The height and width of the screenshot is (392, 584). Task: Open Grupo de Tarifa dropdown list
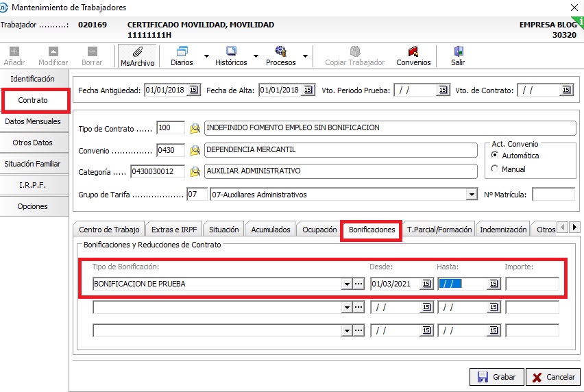tap(472, 195)
